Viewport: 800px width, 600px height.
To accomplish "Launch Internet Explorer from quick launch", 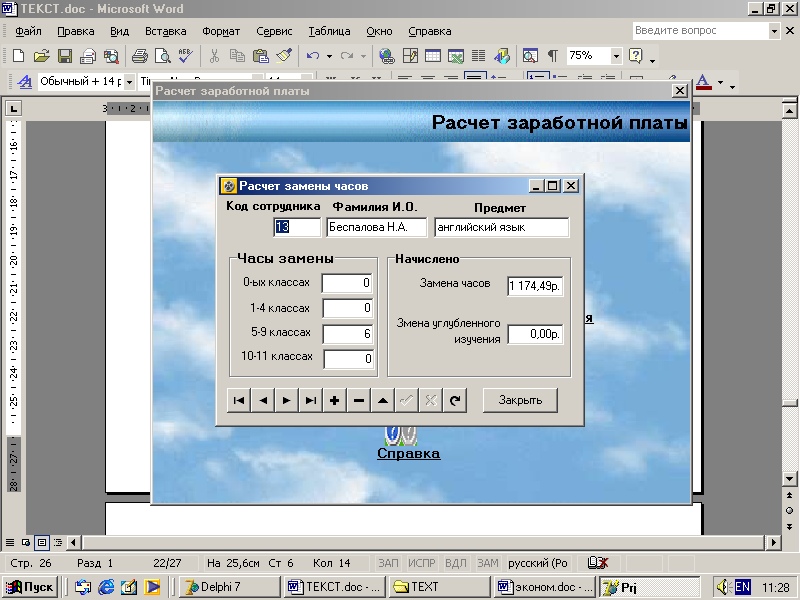I will tap(106, 587).
